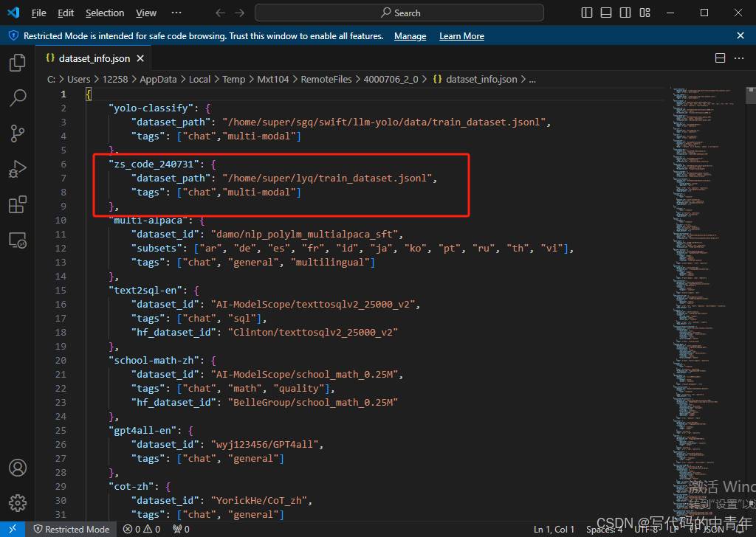Toggle the bottom panel
This screenshot has height=537, width=756.
coord(606,13)
